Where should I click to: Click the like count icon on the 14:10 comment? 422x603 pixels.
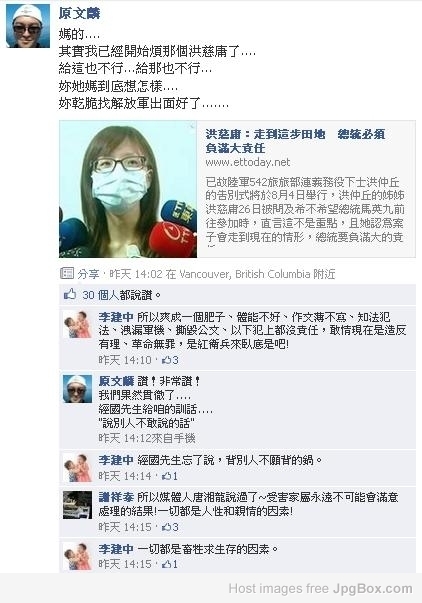(167, 360)
